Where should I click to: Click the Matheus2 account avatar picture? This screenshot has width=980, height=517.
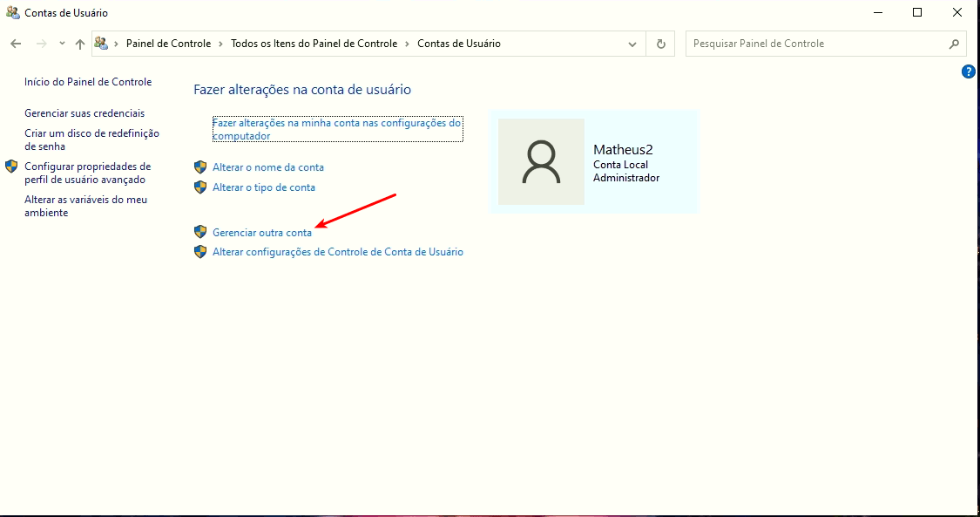(541, 162)
